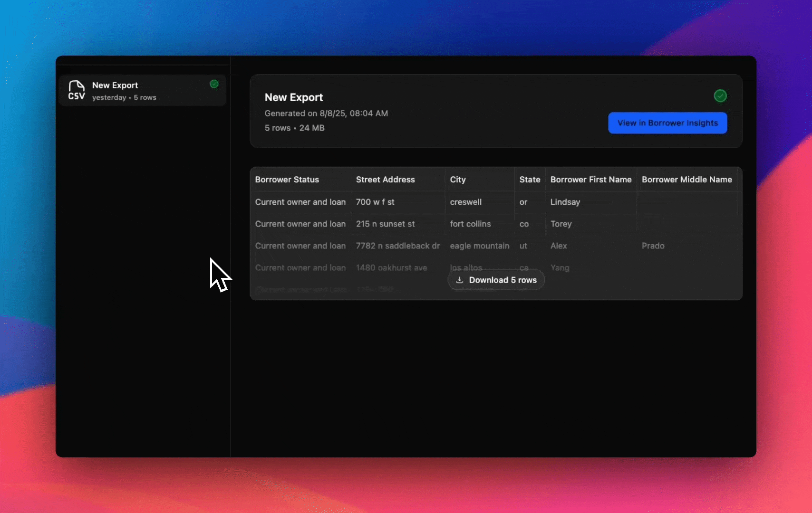Click the green success check in export header
The width and height of the screenshot is (812, 513).
coord(720,96)
